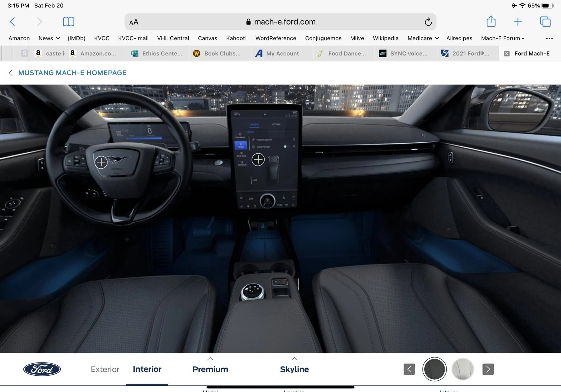Open the Safari share sheet
Viewport: 561px width, 392px height.
(491, 21)
